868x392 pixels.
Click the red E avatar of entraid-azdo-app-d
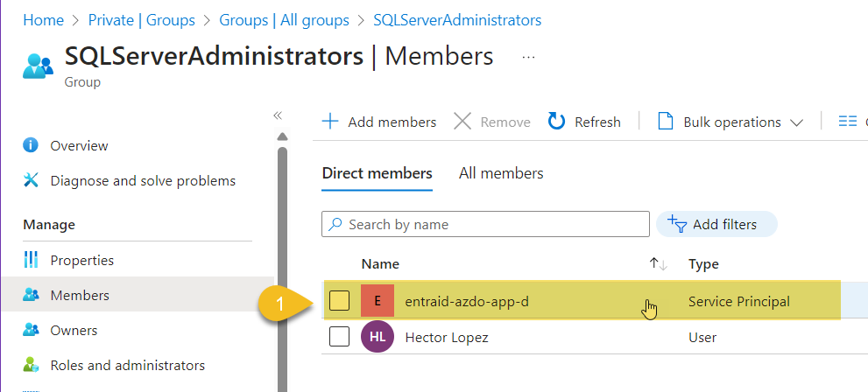click(x=377, y=301)
